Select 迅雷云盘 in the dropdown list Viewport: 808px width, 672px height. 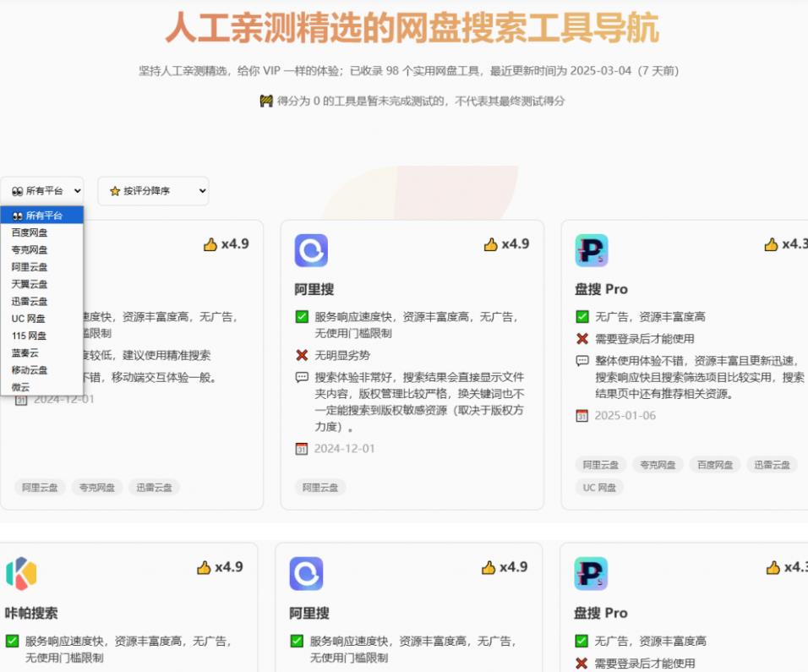point(41,302)
